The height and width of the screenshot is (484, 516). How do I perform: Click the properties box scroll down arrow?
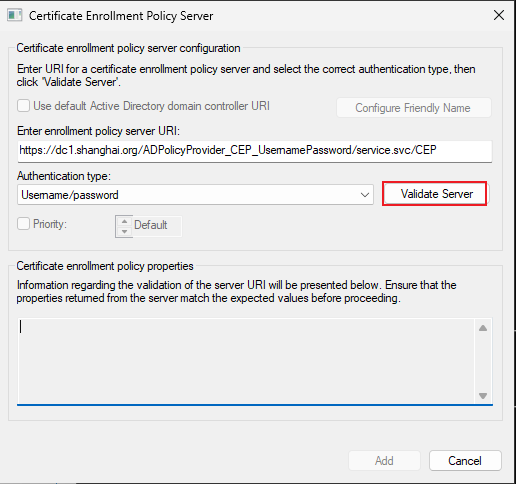click(483, 396)
